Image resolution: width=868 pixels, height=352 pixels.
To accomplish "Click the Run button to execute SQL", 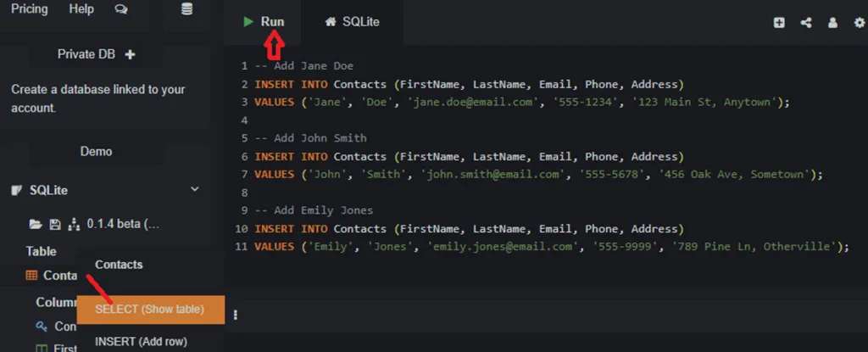I will [264, 22].
